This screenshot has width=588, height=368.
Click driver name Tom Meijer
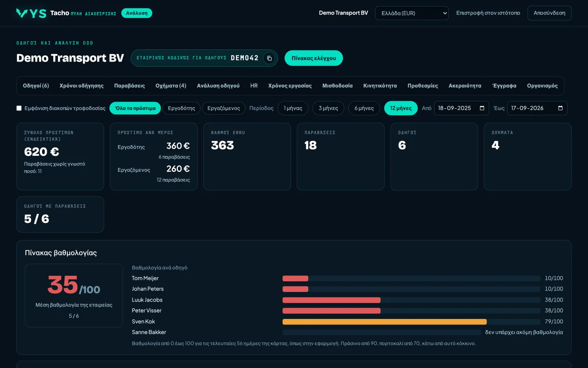pyautogui.click(x=145, y=279)
